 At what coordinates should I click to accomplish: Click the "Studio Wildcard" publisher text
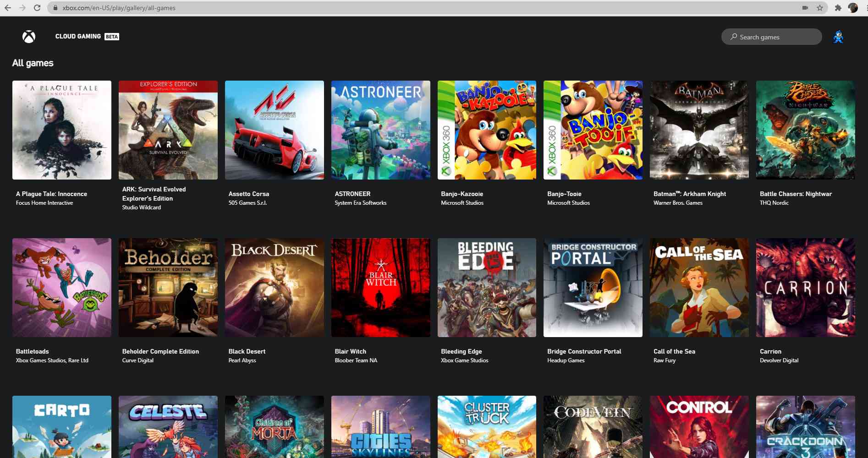pyautogui.click(x=142, y=207)
